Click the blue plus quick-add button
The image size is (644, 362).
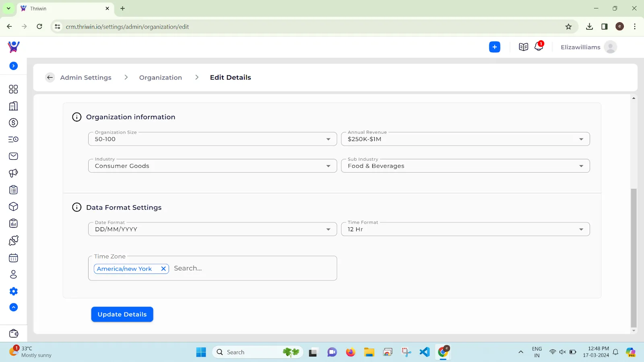495,47
